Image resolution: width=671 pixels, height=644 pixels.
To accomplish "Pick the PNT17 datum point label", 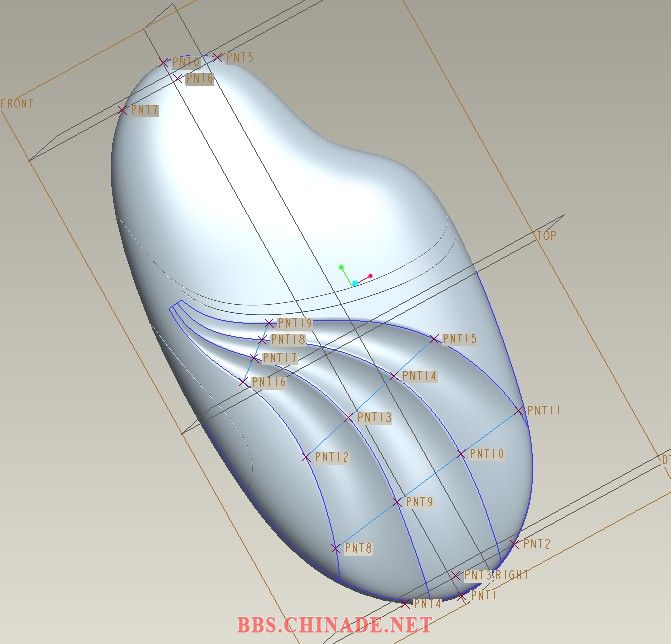I will click(x=280, y=358).
